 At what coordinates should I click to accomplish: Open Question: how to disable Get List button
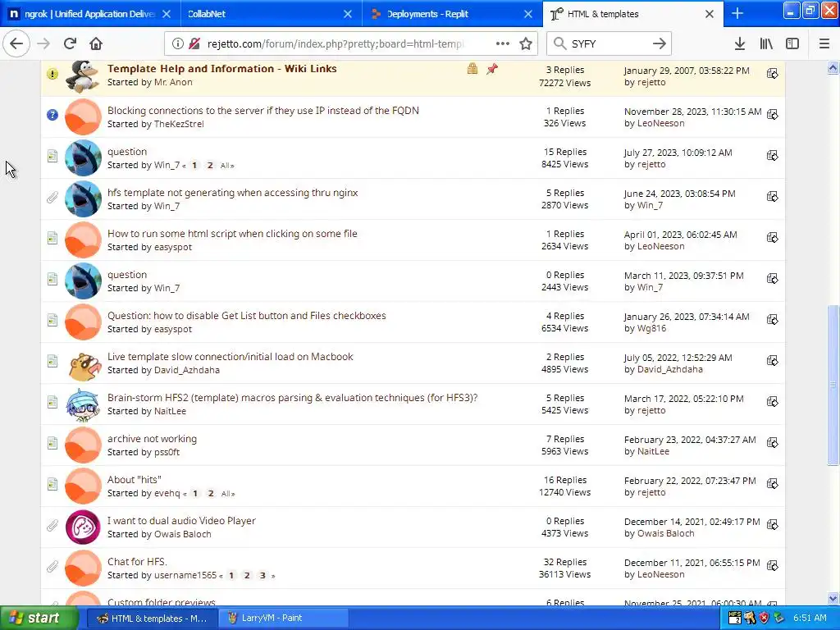(x=246, y=316)
